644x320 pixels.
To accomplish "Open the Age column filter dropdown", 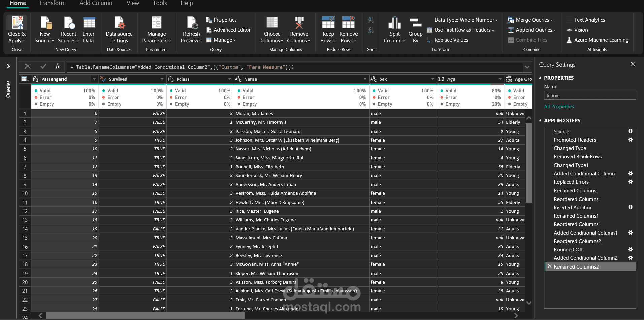I will (500, 79).
